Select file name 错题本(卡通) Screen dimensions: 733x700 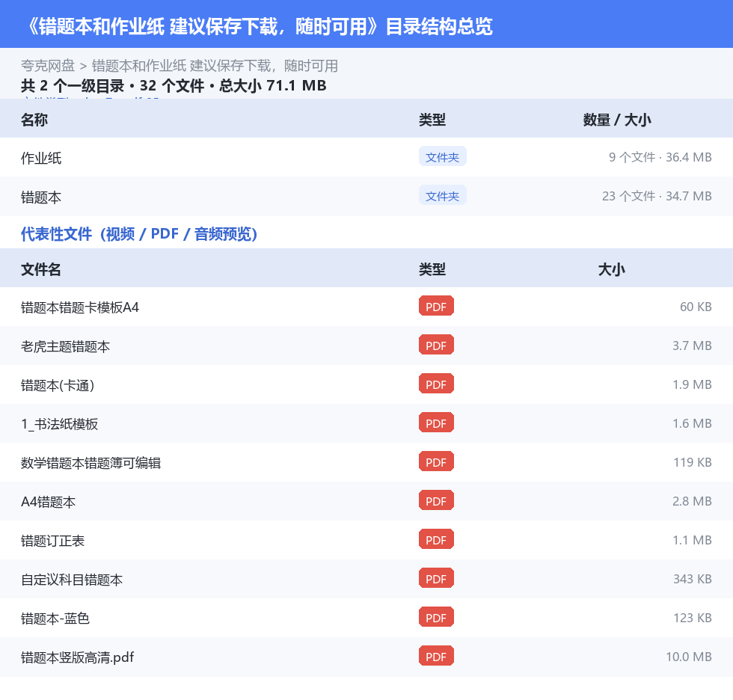tap(58, 385)
